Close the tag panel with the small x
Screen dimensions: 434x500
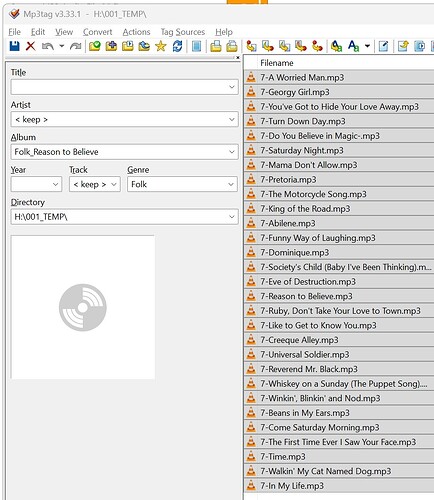238,58
